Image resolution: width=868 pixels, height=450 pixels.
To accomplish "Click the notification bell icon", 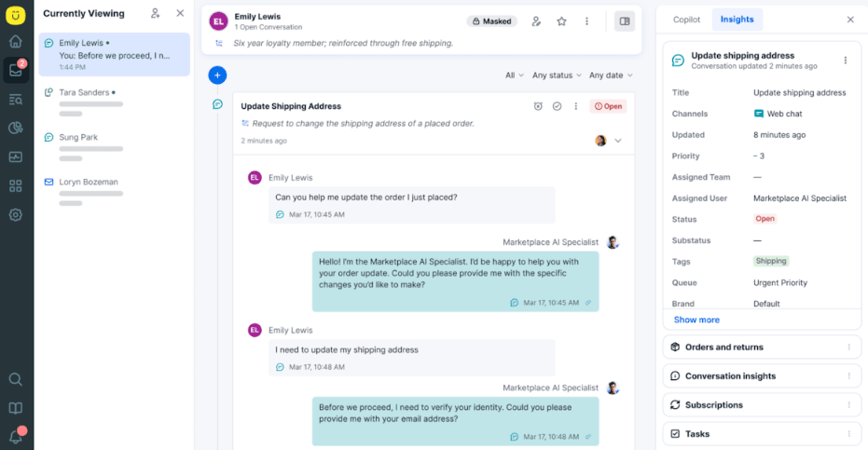I will (x=16, y=437).
